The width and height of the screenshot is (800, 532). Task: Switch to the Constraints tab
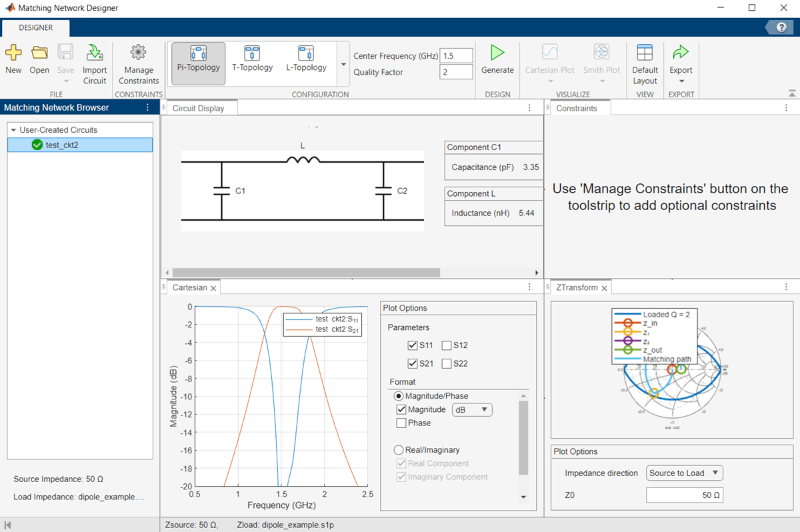[x=577, y=108]
